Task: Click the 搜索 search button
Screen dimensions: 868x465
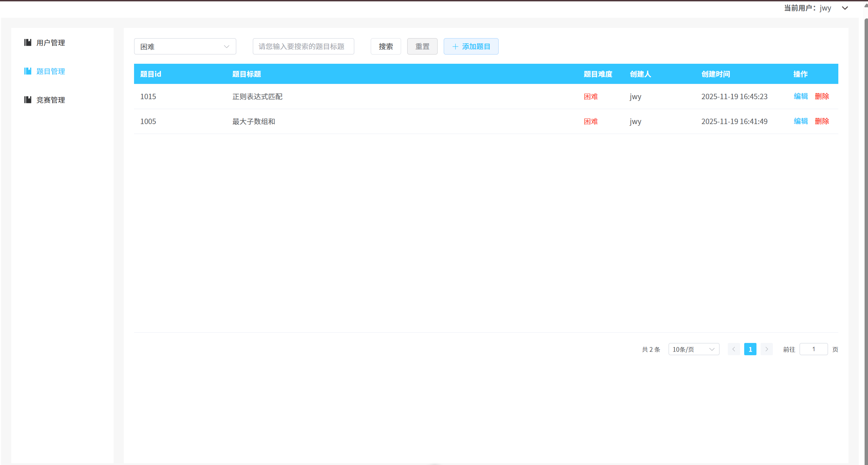Action: [385, 46]
